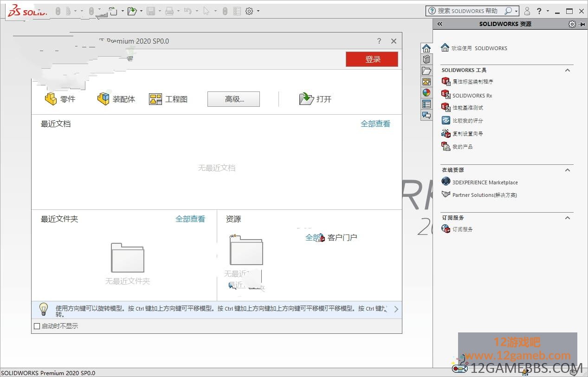This screenshot has height=377, width=588.
Task: Expand the Save dropdown arrow
Action: pos(160,11)
